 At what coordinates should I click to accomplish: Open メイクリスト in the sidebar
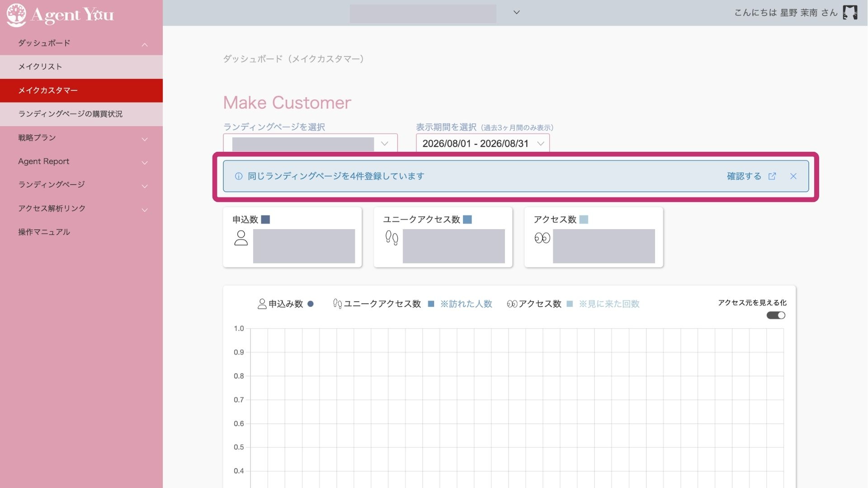81,67
